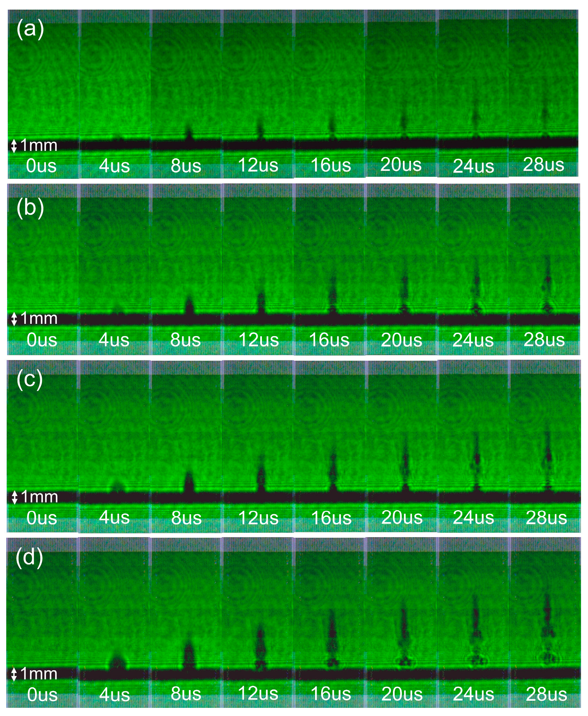Click the double-headed scale arrow in panel (c)

[x=14, y=497]
